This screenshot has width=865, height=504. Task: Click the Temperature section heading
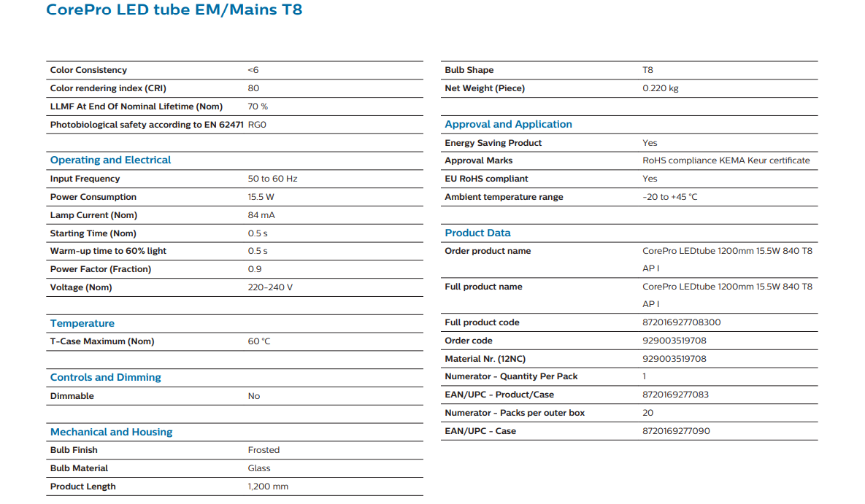82,324
